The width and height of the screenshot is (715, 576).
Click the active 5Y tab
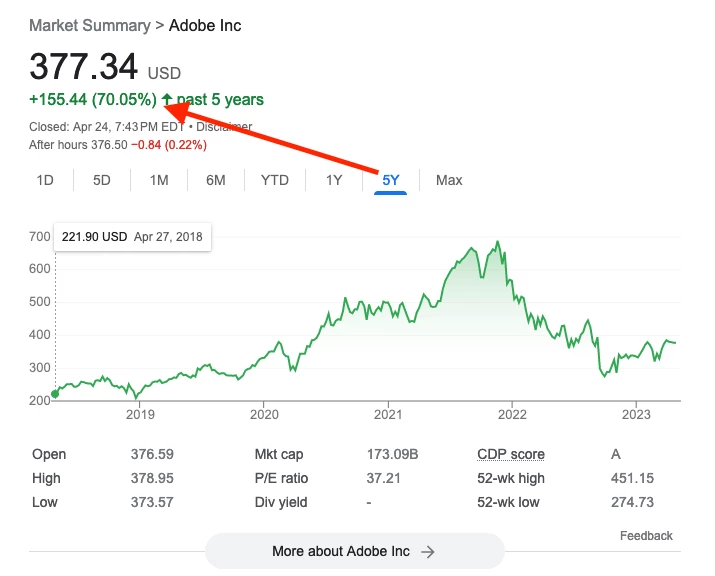coord(391,180)
